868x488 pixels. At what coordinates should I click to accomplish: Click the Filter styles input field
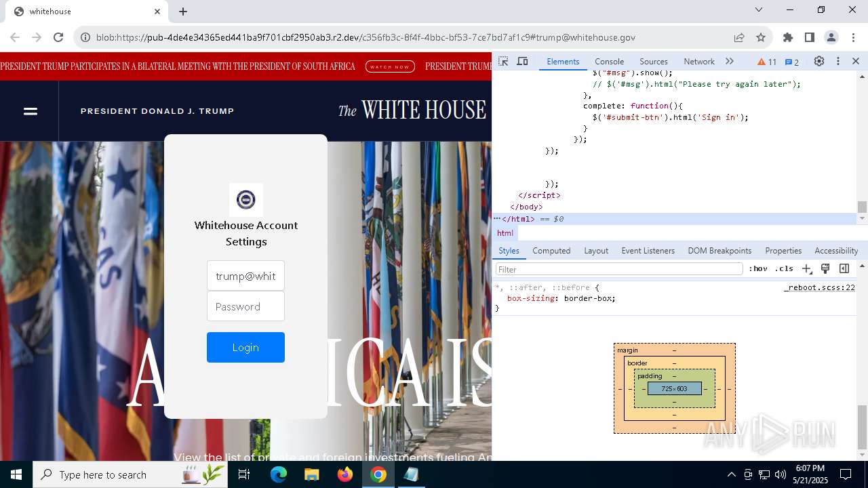point(619,269)
